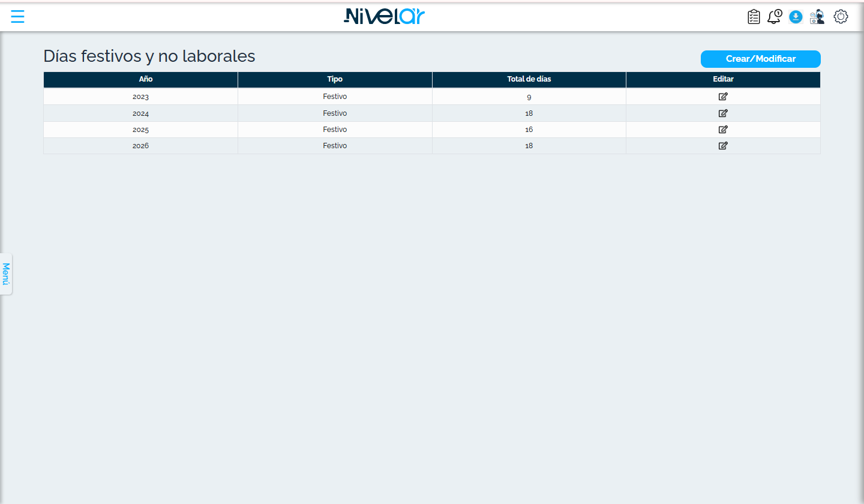Select the 2024 year cell

click(x=140, y=113)
